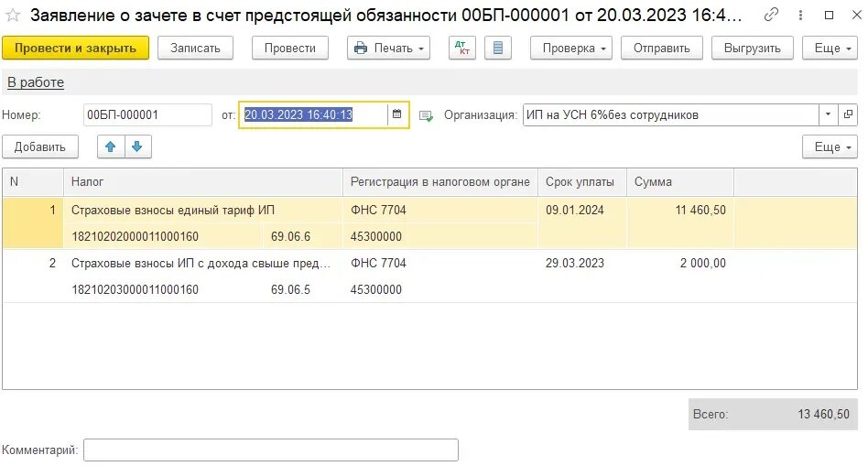Open organization card with open-form icon
The height and width of the screenshot is (466, 868).
tap(848, 114)
